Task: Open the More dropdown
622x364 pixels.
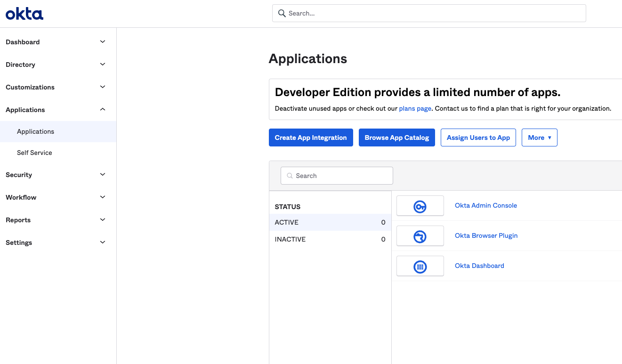Action: click(x=539, y=138)
